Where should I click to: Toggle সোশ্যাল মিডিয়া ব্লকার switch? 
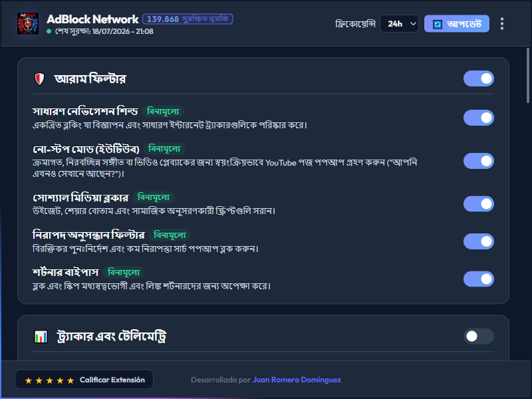point(478,204)
